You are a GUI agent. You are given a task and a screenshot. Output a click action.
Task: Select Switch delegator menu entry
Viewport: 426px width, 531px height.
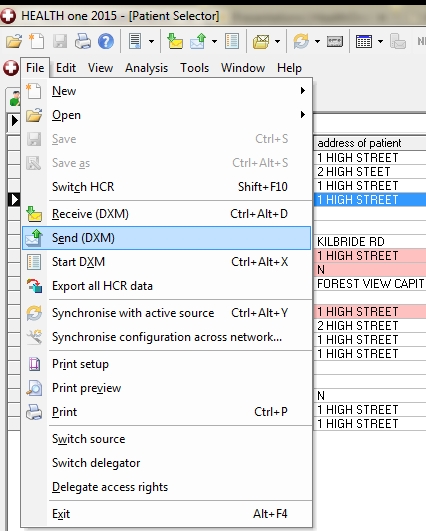166,463
